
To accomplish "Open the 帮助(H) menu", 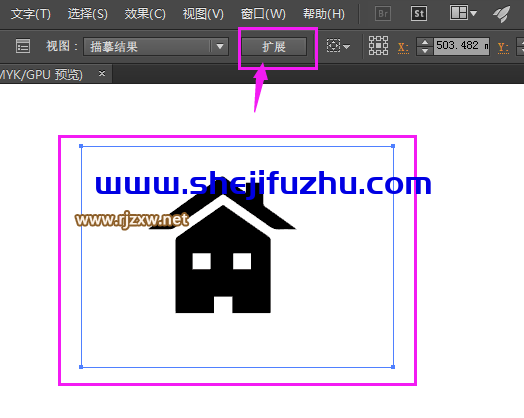I will pos(323,14).
